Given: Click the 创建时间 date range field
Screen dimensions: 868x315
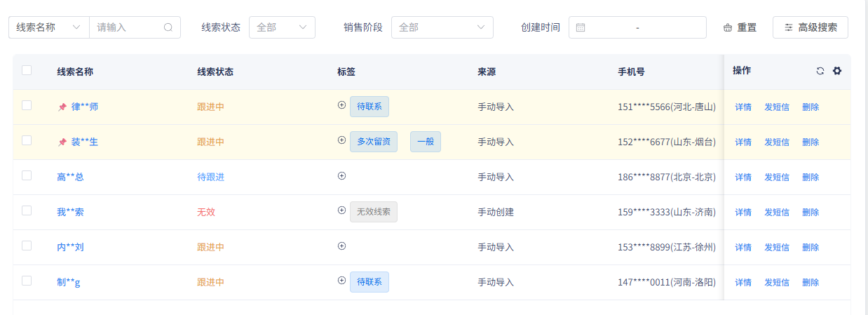Looking at the screenshot, I should (x=637, y=27).
